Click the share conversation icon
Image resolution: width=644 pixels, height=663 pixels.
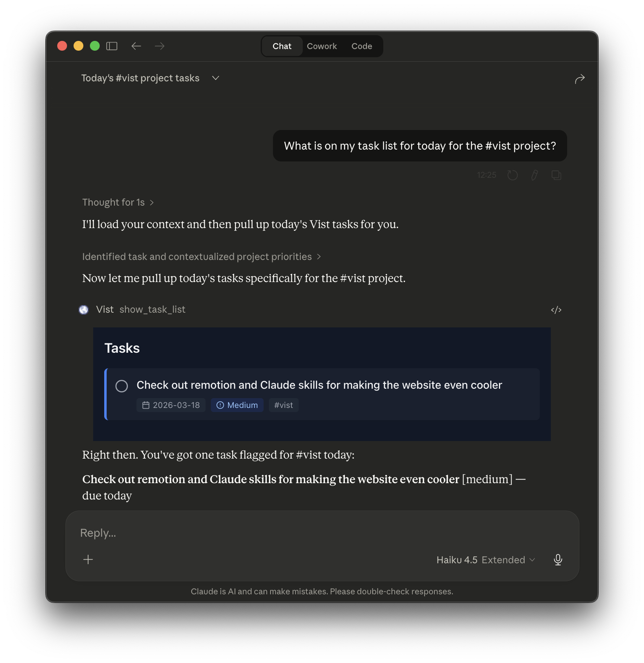580,78
